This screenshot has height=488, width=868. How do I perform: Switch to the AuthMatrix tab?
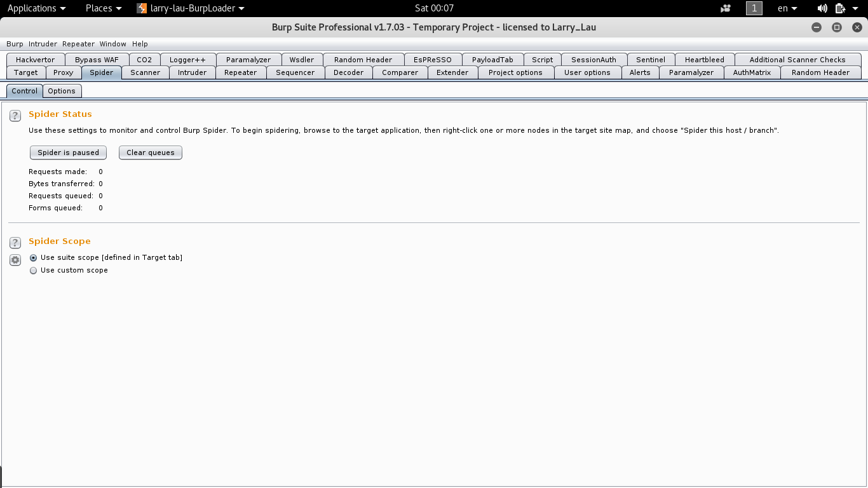point(752,72)
